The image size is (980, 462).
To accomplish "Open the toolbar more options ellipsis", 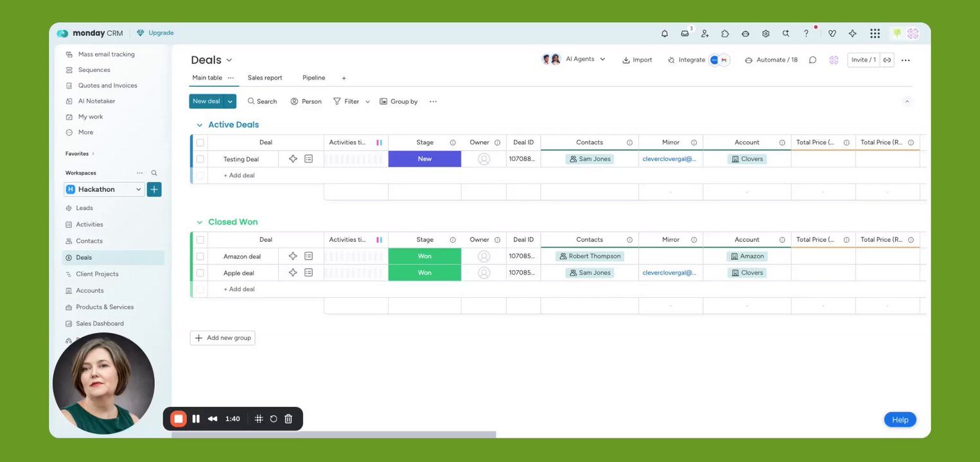I will coord(433,101).
